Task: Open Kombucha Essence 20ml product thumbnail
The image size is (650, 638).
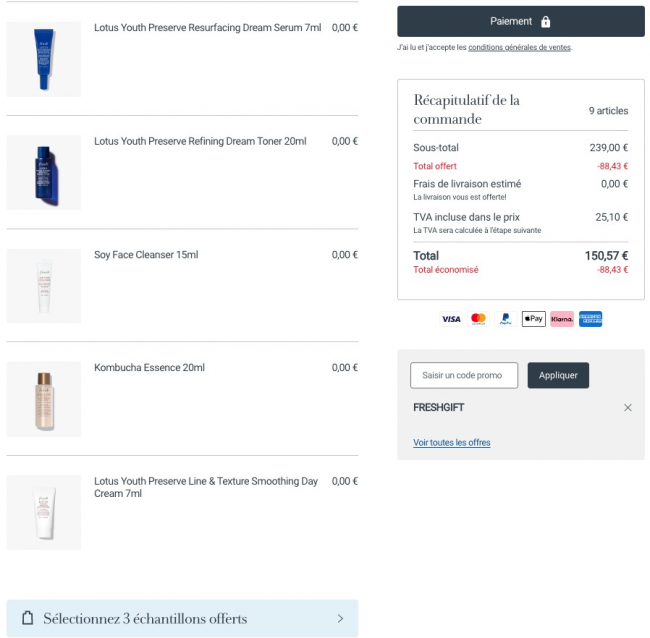Action: click(44, 399)
